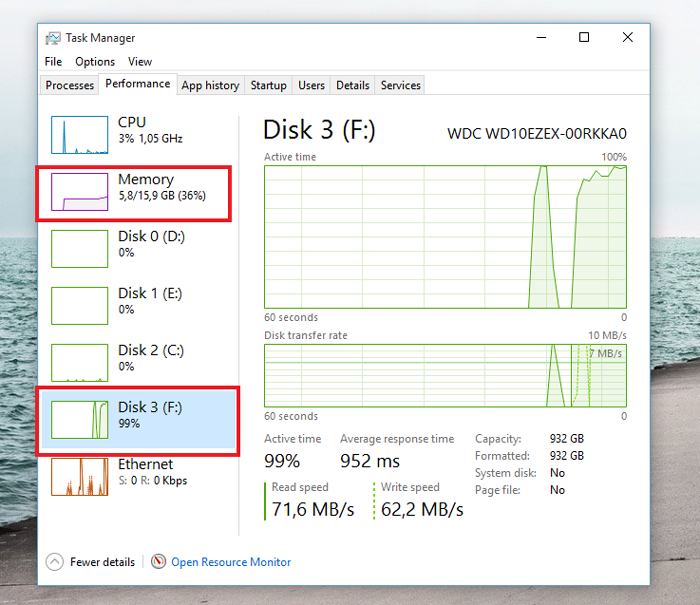Click the Resource Monitor icon
This screenshot has width=700, height=605.
point(158,561)
